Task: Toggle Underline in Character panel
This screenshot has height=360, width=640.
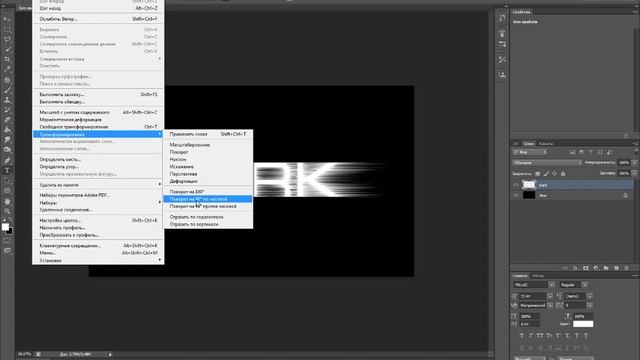Action: [577, 336]
